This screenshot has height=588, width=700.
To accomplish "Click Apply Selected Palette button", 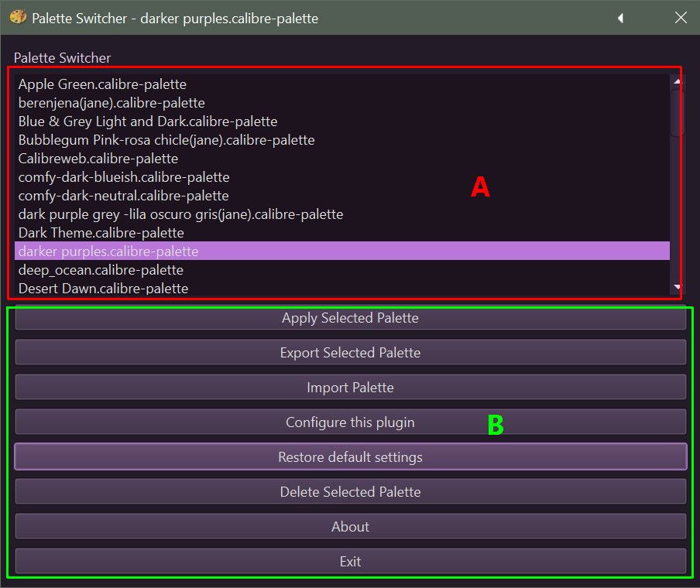I will [x=351, y=318].
